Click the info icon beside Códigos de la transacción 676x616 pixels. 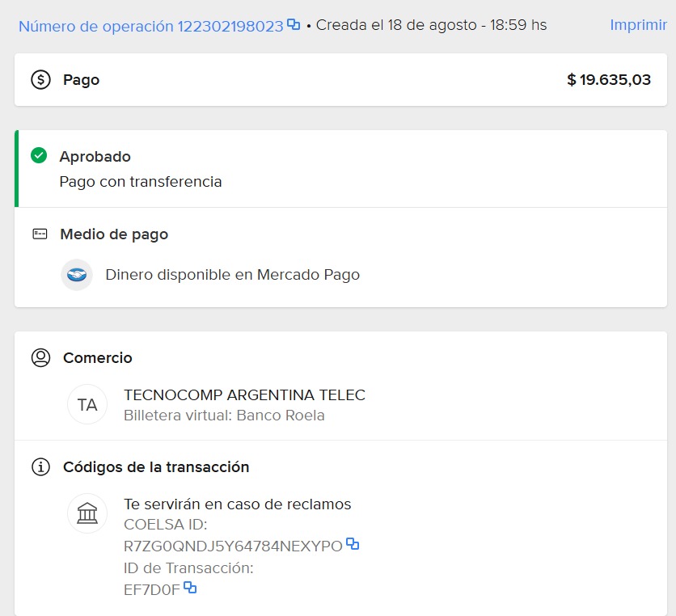[x=40, y=467]
